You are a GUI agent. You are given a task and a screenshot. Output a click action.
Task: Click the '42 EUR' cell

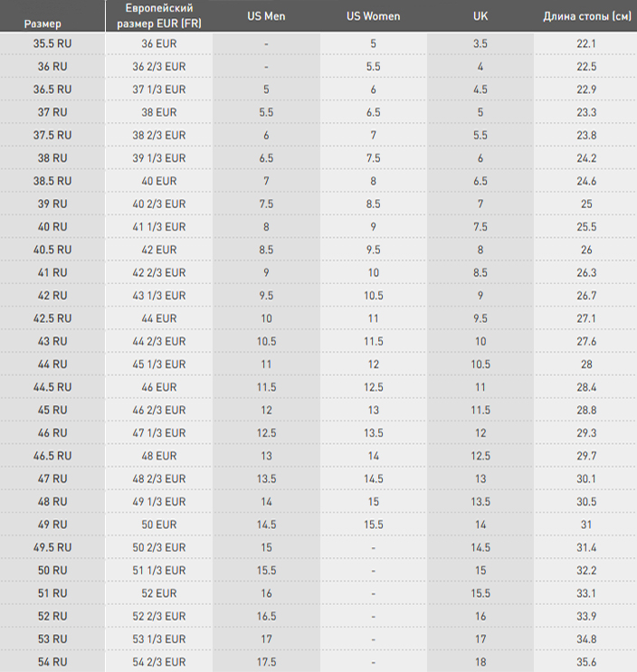[x=159, y=250]
